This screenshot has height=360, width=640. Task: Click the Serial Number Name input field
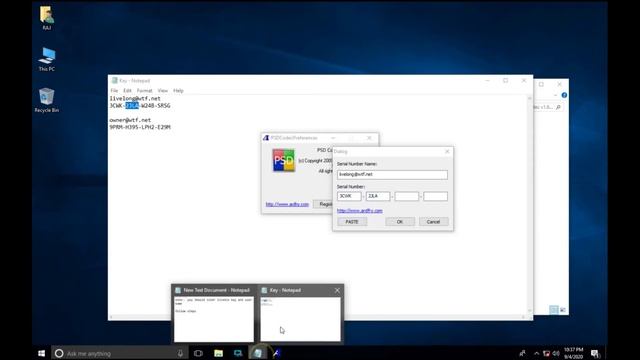(x=392, y=175)
